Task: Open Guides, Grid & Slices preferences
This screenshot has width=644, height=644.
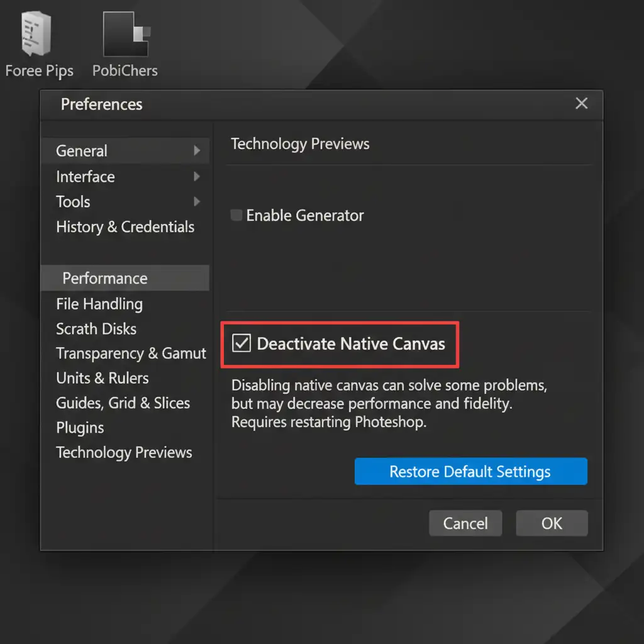Action: point(123,403)
